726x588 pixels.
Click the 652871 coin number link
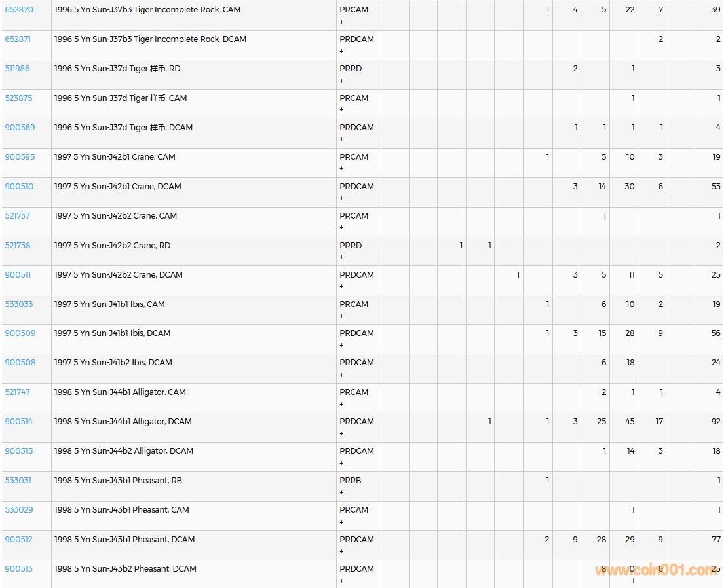(18, 39)
